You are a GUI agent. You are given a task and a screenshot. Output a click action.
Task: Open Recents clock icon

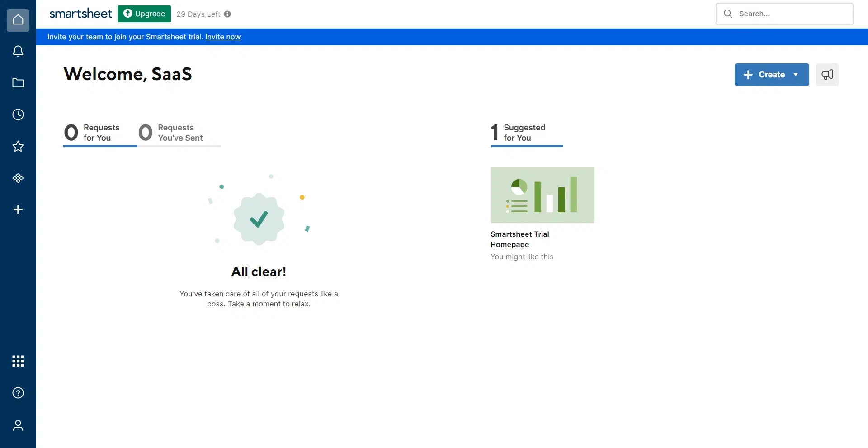point(18,114)
